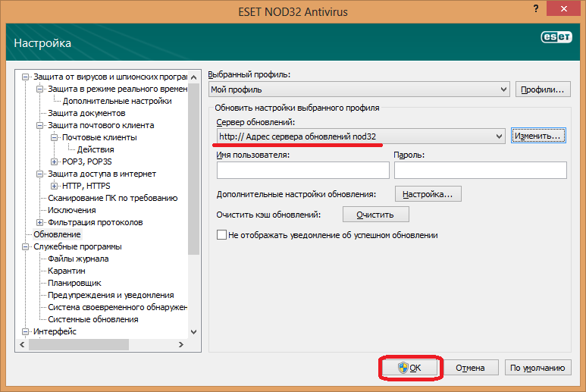Select 'Дополнительные настройки' in the tree
The height and width of the screenshot is (392, 586).
click(117, 101)
